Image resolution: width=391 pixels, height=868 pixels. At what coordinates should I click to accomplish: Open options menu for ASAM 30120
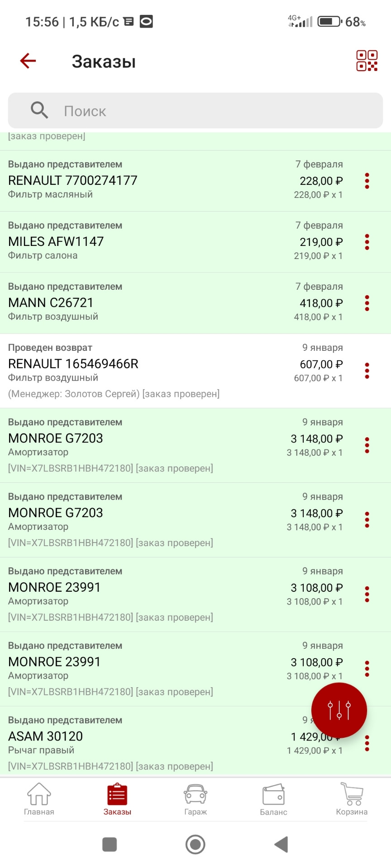click(x=367, y=743)
